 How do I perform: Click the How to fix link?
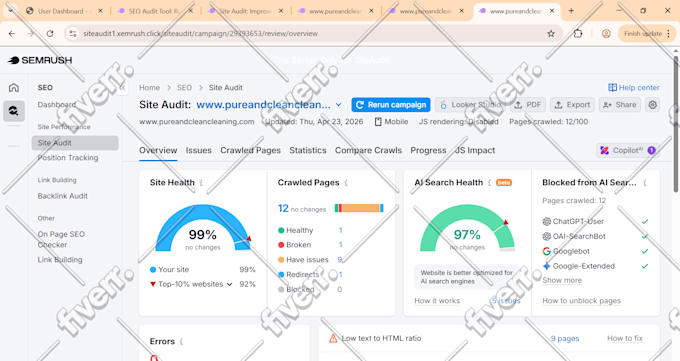625,338
